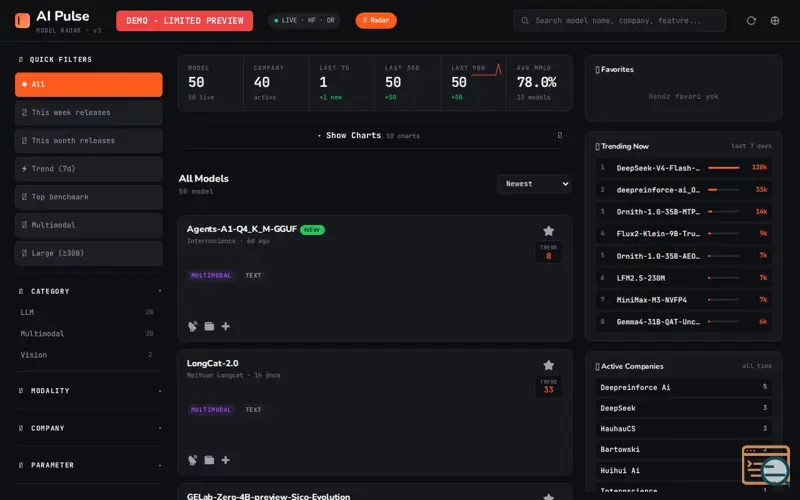Click the MULTIMODAL tag on Agents-A1 card
This screenshot has width=800, height=500.
(x=211, y=276)
